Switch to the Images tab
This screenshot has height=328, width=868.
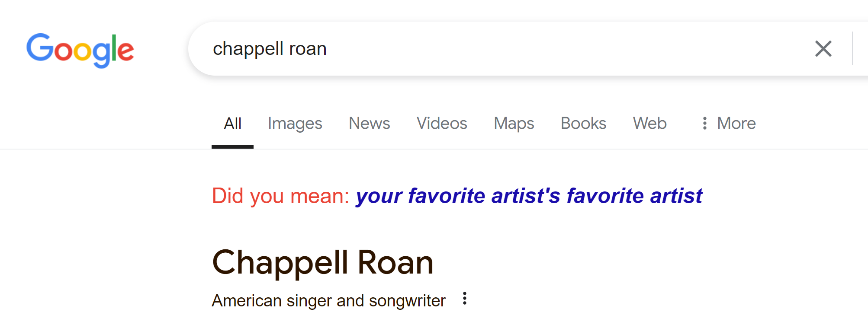pyautogui.click(x=295, y=124)
